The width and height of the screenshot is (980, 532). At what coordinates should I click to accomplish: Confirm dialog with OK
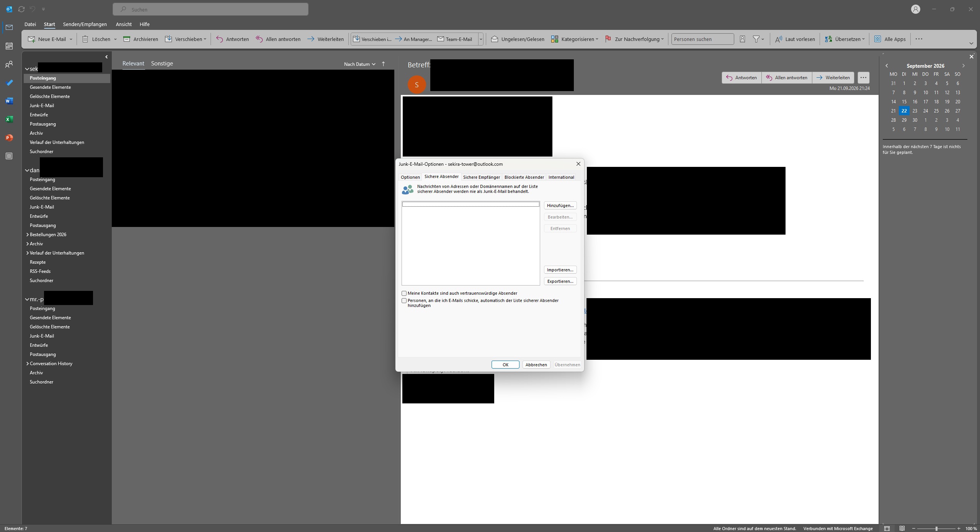pos(505,365)
